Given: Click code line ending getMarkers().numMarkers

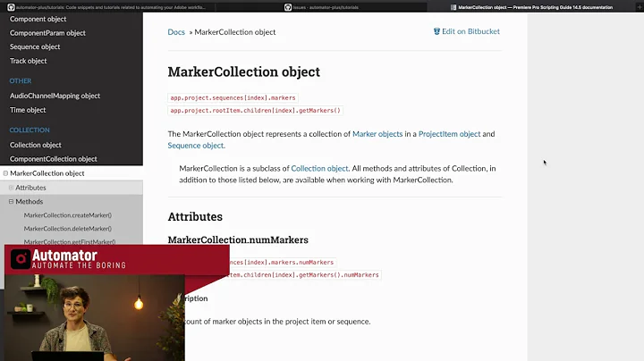Looking at the screenshot, I should 306,275.
